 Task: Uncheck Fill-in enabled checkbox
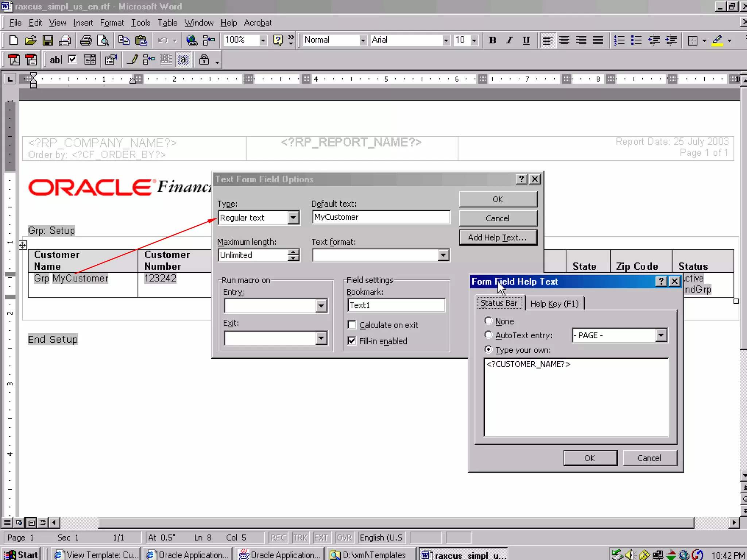[x=352, y=341]
